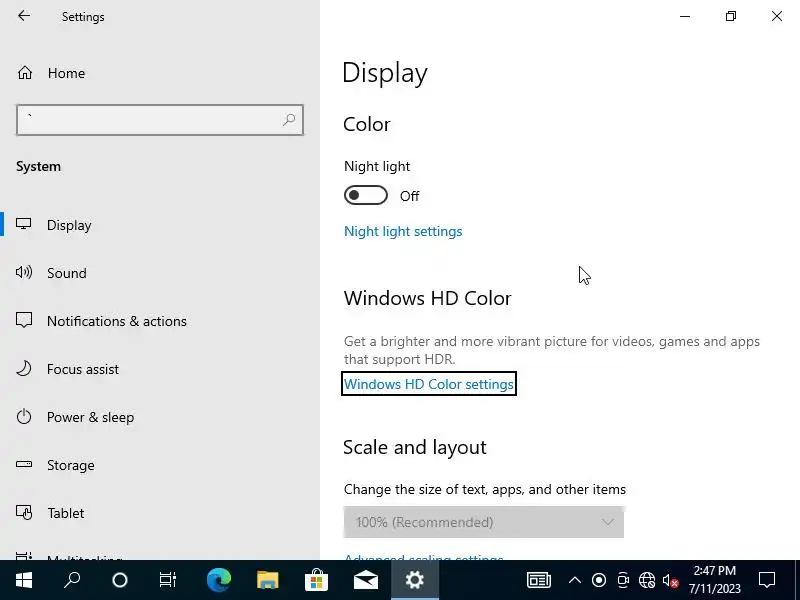
Task: Click the muted volume tray icon
Action: pyautogui.click(x=670, y=581)
